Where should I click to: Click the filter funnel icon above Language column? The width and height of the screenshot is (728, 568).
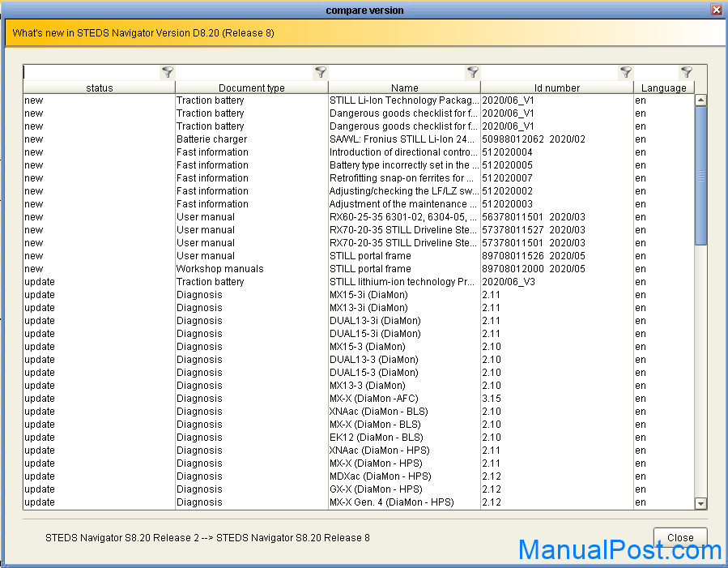point(687,72)
